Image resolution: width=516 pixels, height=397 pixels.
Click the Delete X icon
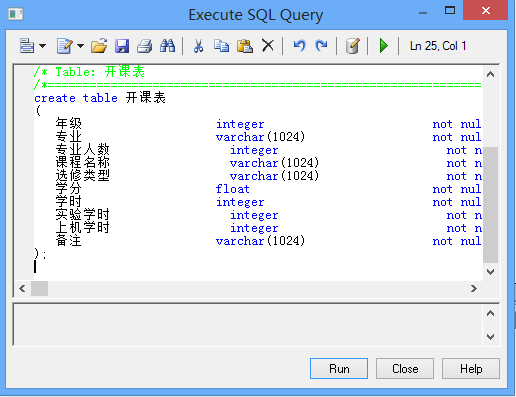[x=268, y=46]
